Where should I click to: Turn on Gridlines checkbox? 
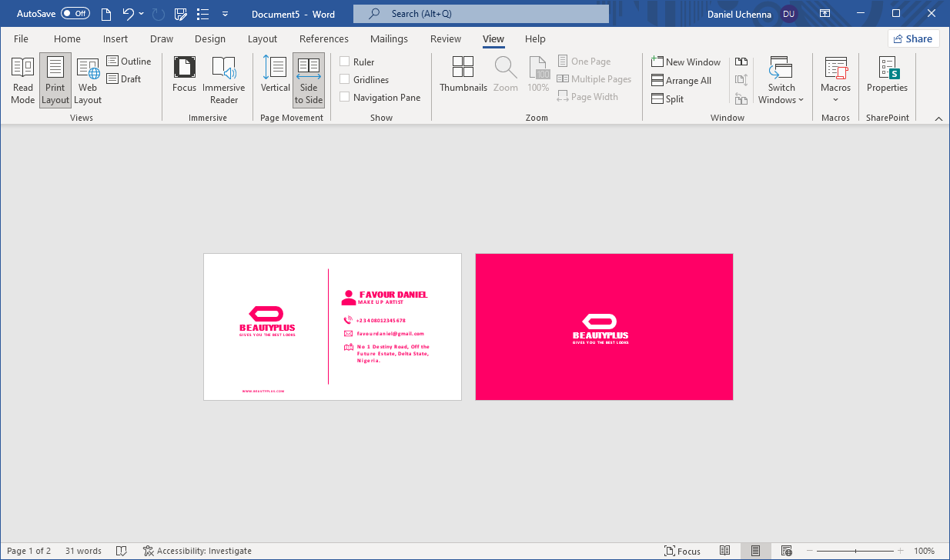[x=345, y=79]
